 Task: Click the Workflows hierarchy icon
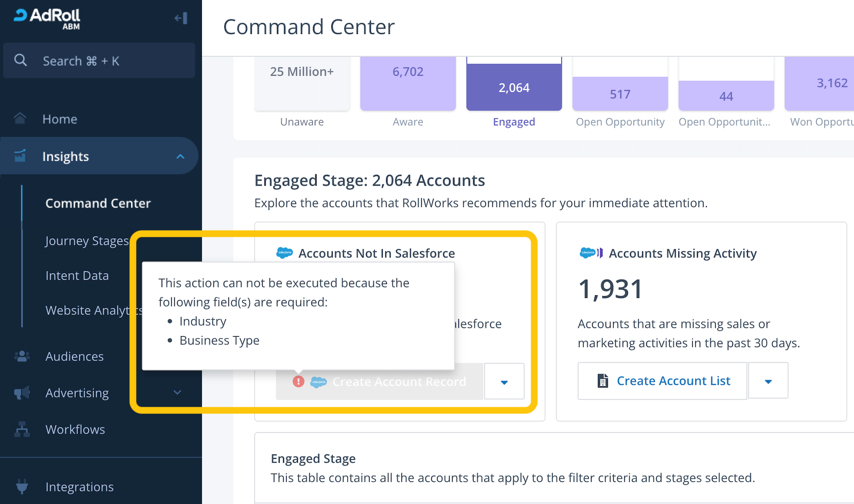(22, 429)
